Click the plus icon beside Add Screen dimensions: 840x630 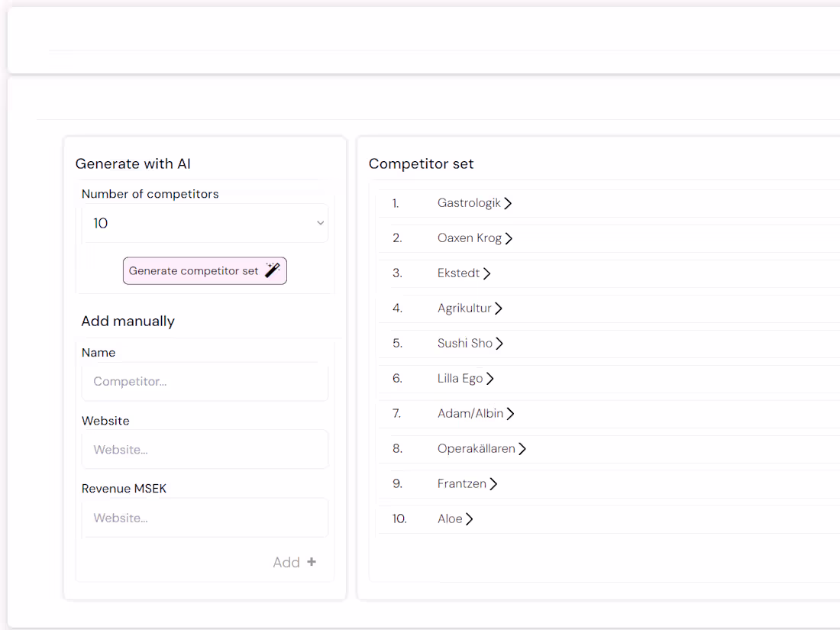(x=312, y=562)
